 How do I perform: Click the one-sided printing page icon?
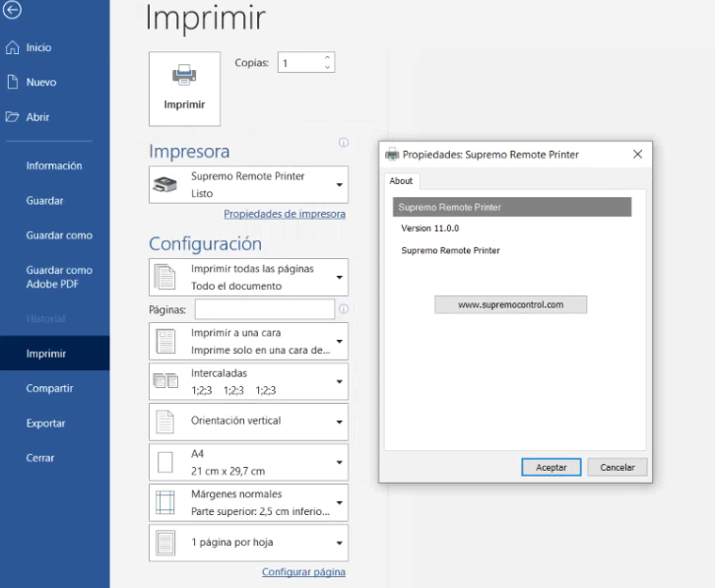pos(165,341)
